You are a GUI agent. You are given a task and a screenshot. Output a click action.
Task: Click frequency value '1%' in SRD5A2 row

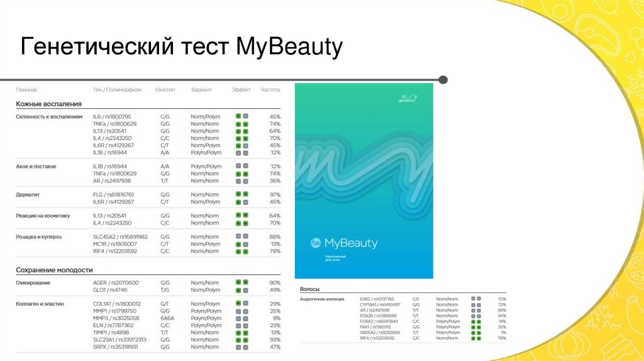(x=504, y=333)
